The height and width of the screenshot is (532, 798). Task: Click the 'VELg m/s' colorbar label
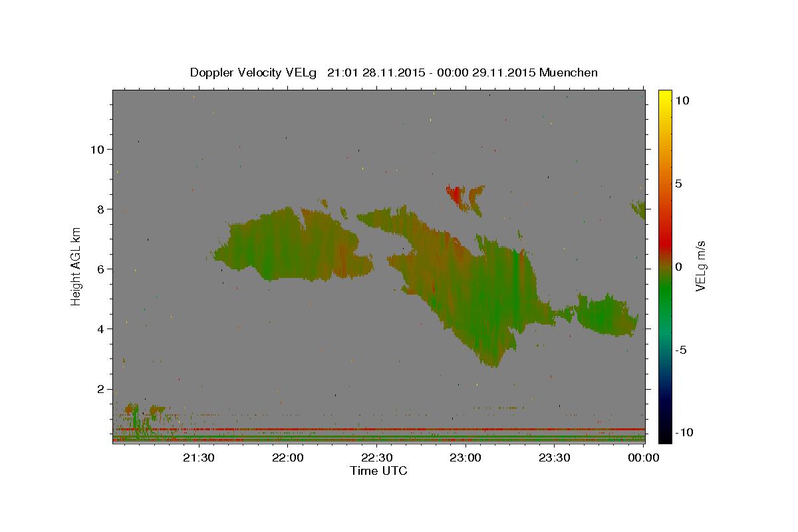coord(700,267)
